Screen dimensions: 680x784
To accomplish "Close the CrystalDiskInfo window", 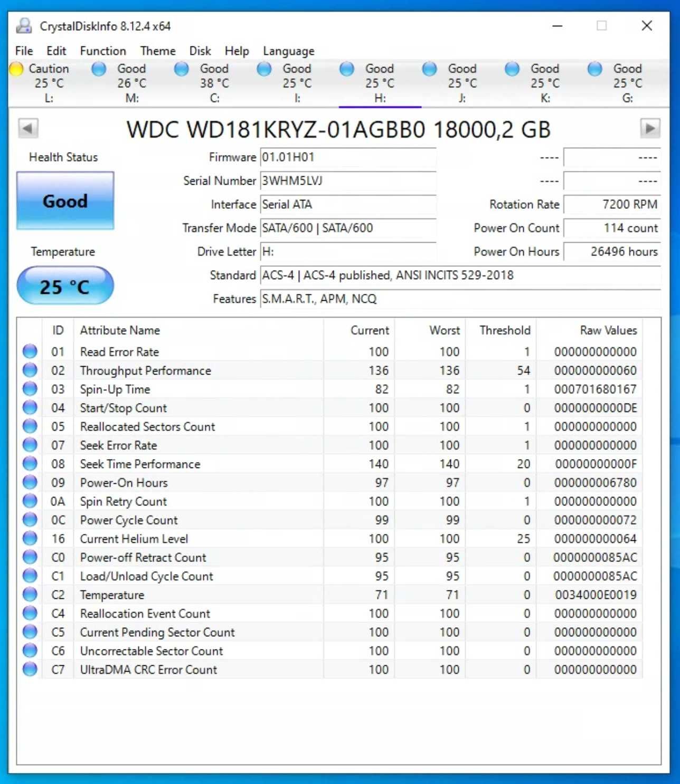I will point(647,26).
